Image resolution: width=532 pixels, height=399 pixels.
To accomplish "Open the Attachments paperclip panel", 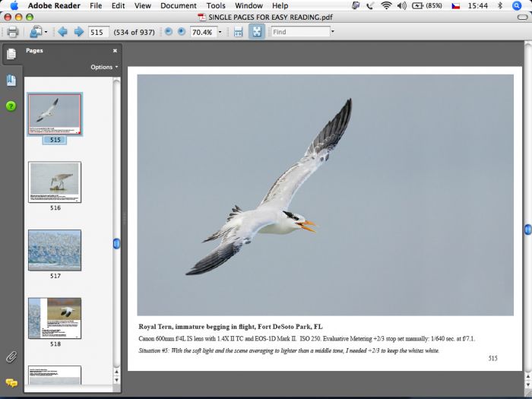I will tap(11, 356).
